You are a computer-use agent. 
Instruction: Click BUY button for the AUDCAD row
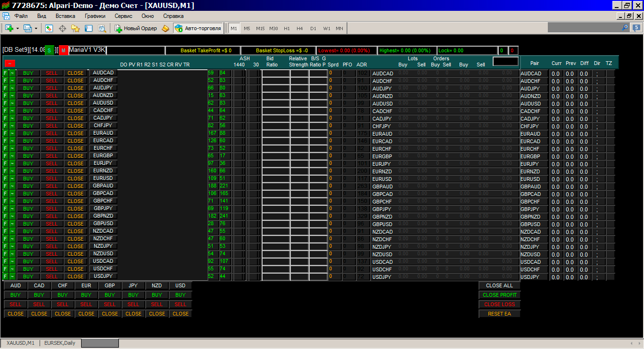click(x=28, y=73)
